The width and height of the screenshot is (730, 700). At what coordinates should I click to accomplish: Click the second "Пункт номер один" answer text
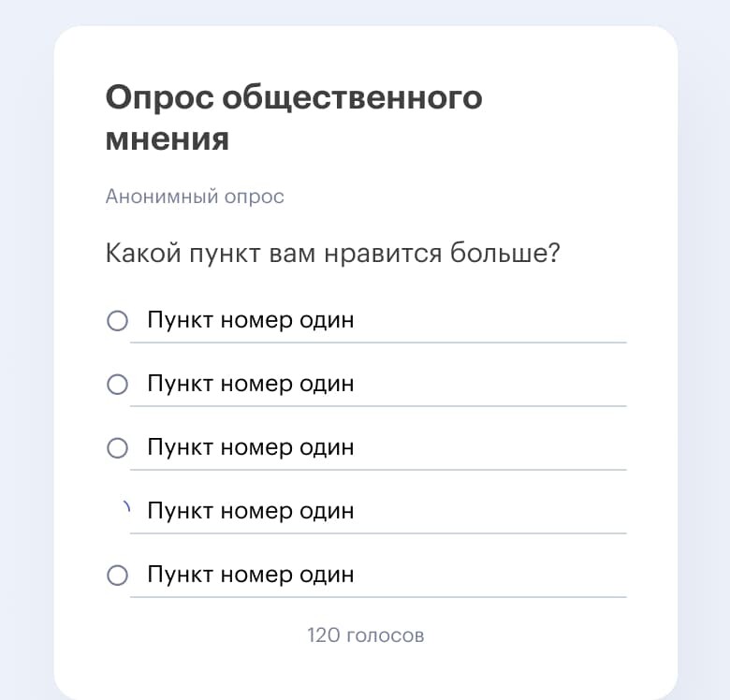(251, 384)
